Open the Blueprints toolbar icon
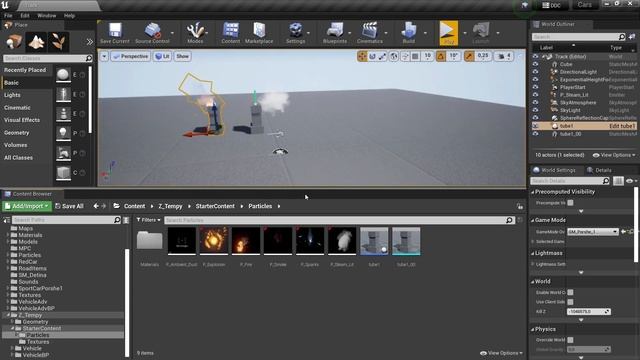 (x=335, y=33)
